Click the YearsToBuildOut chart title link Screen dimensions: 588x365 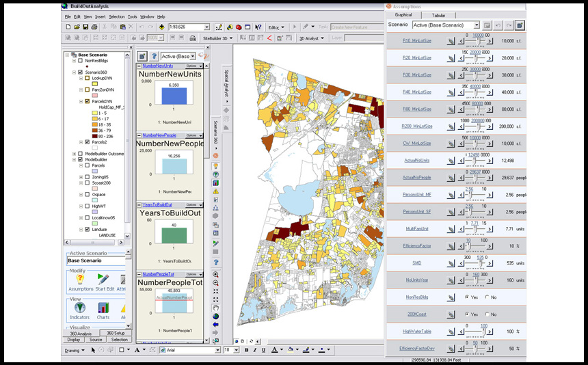pyautogui.click(x=157, y=205)
